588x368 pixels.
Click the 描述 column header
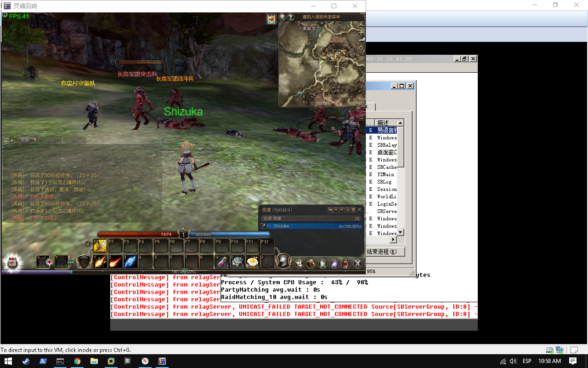coord(386,122)
